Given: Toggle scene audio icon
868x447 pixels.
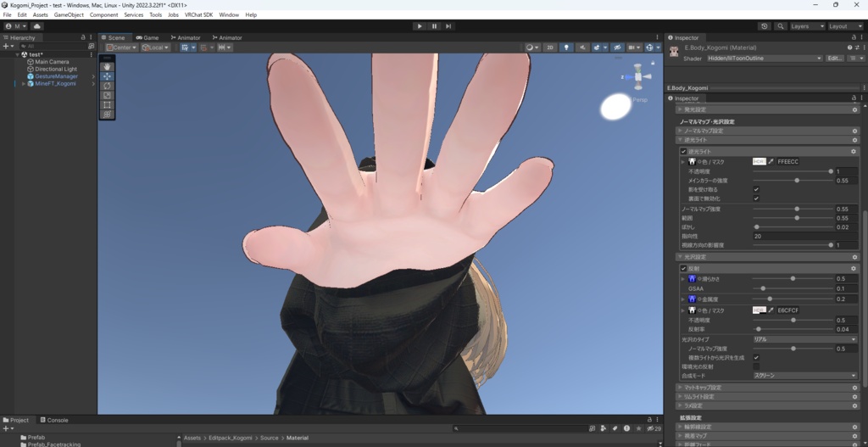Looking at the screenshot, I should point(581,47).
